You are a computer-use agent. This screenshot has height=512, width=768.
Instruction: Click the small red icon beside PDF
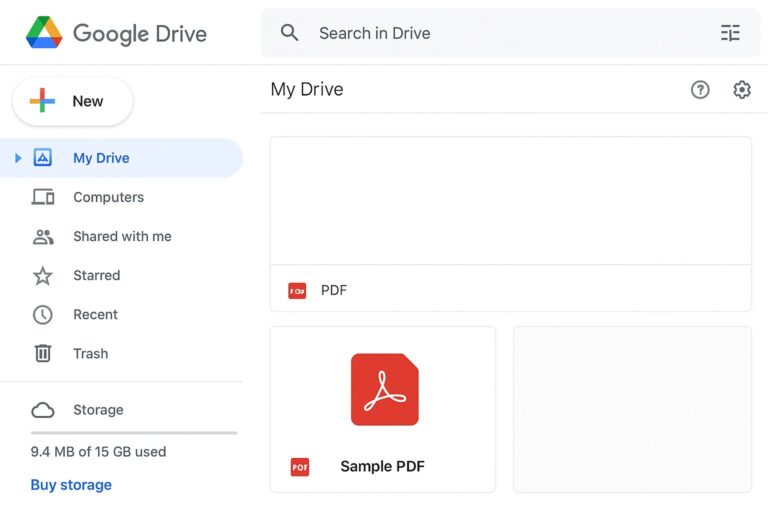click(x=297, y=291)
